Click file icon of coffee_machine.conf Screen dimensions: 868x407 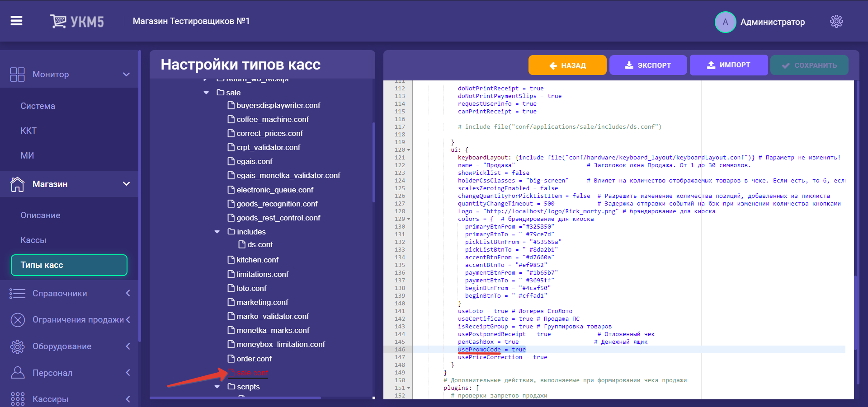click(231, 119)
